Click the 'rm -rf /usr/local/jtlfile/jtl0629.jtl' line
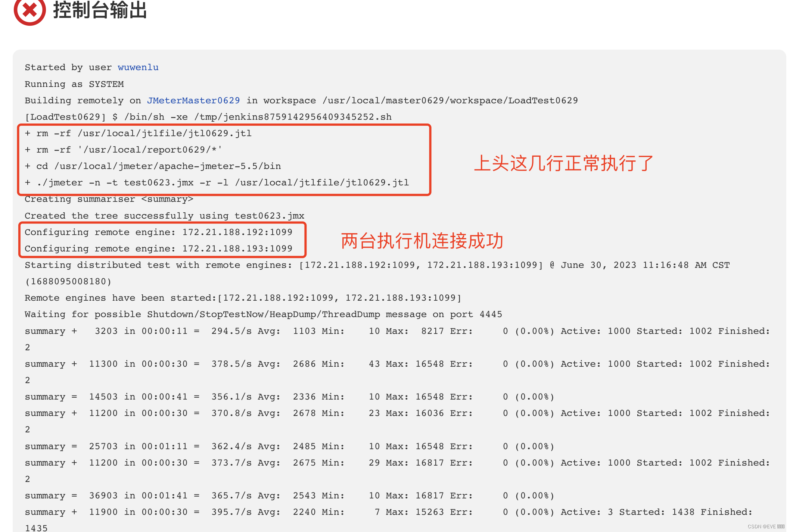This screenshot has width=790, height=532. pyautogui.click(x=138, y=133)
